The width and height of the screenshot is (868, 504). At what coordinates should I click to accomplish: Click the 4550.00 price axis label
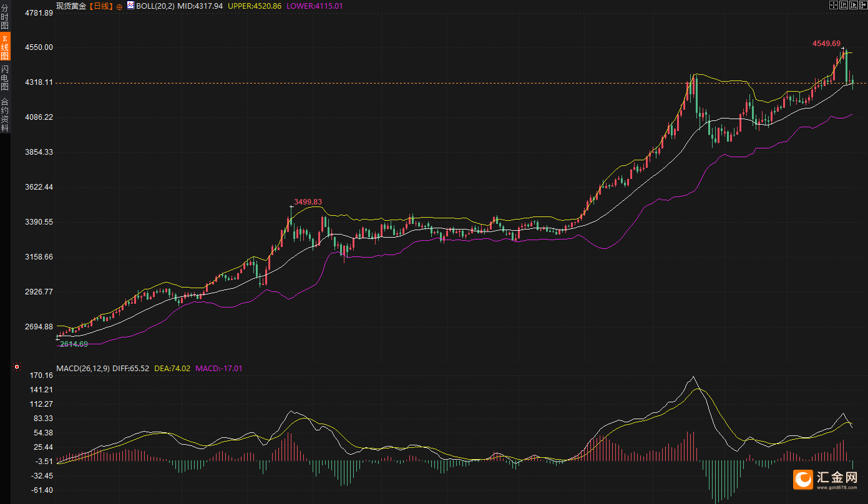click(39, 47)
